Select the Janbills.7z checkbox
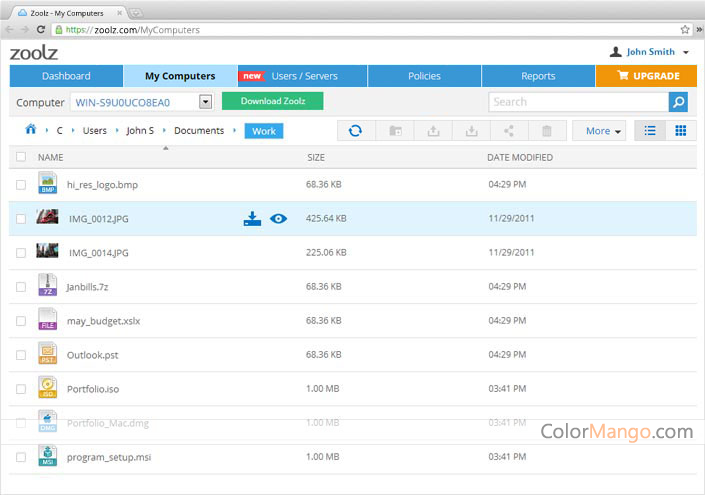705x495 pixels. click(x=21, y=287)
